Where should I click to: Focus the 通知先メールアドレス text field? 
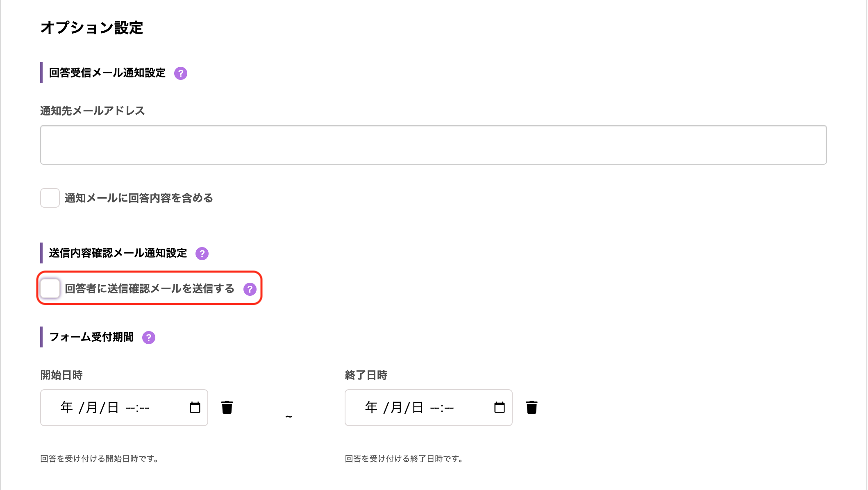433,145
